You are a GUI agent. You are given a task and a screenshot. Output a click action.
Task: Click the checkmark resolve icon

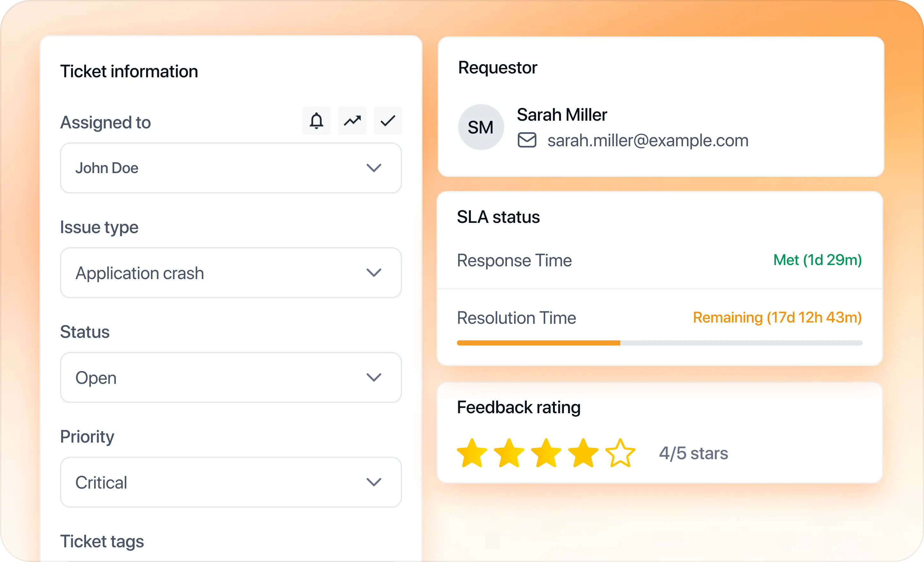tap(388, 121)
